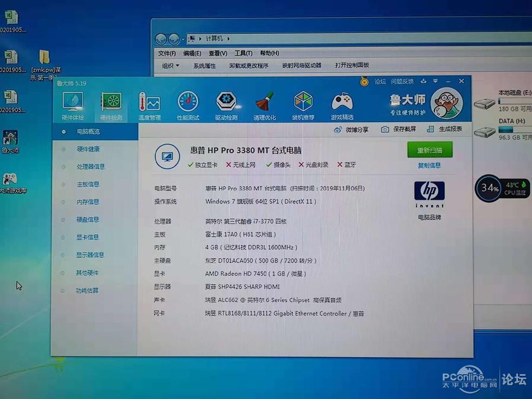The image size is (532, 399).
Task: Click the upload icon in 鲁大师 title bar
Action: tap(423, 81)
